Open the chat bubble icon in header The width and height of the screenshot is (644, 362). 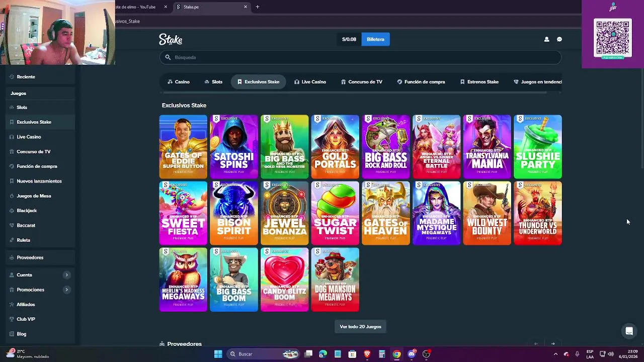(x=559, y=39)
